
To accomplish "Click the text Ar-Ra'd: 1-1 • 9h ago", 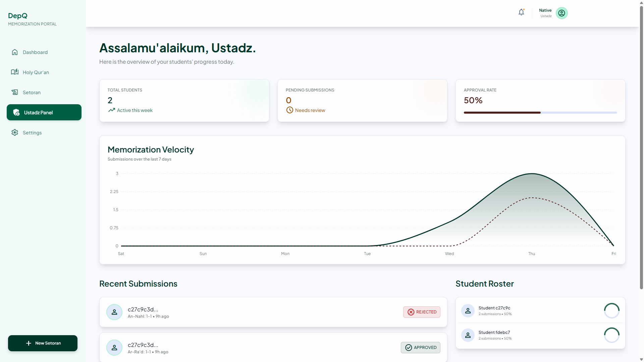I will (x=148, y=352).
